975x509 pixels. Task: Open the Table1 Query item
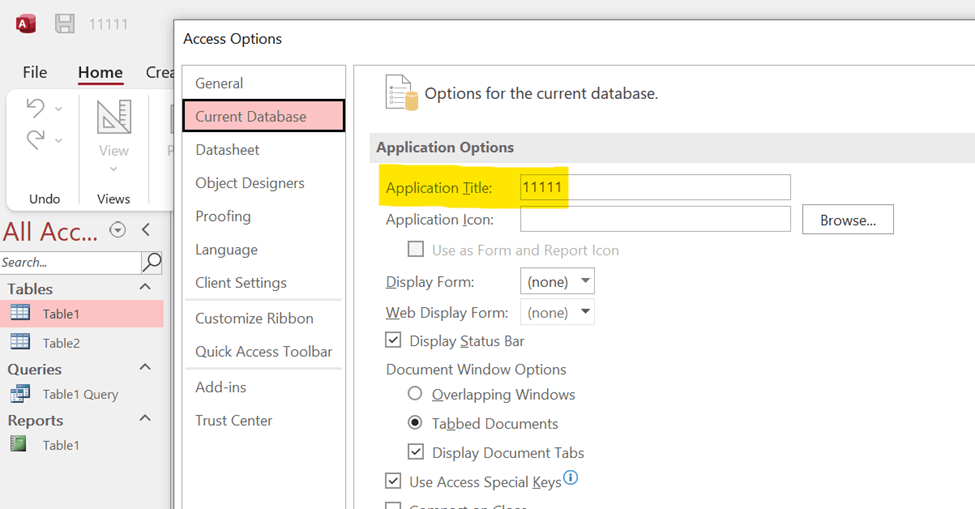[81, 394]
